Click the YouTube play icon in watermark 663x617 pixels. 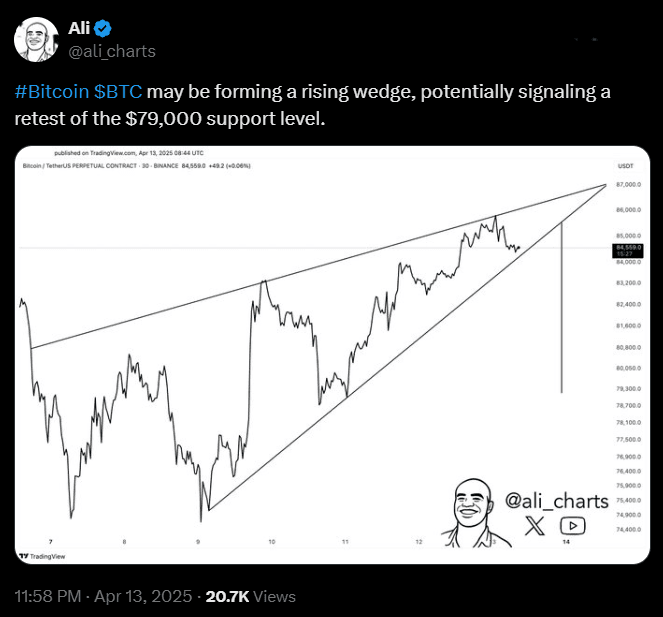[x=573, y=526]
